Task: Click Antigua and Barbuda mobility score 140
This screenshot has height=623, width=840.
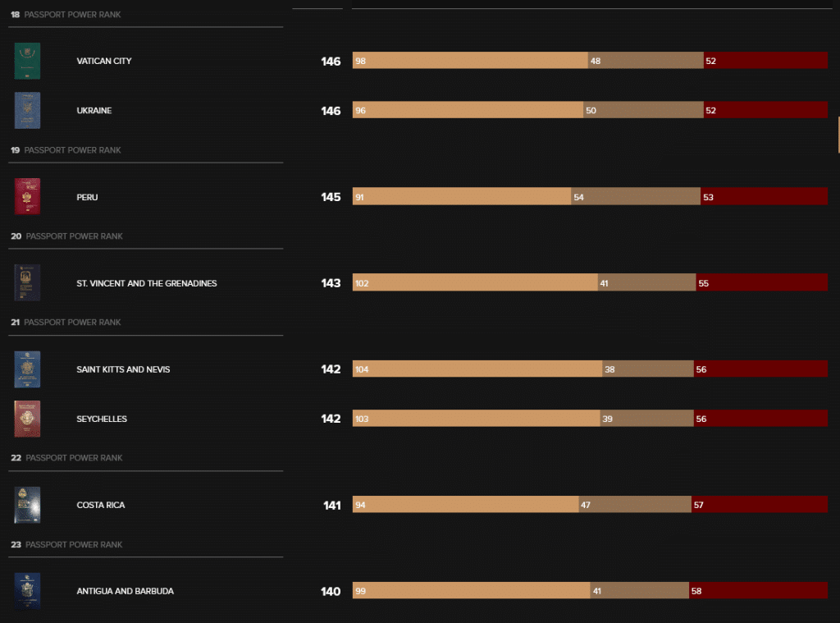Action: tap(331, 591)
